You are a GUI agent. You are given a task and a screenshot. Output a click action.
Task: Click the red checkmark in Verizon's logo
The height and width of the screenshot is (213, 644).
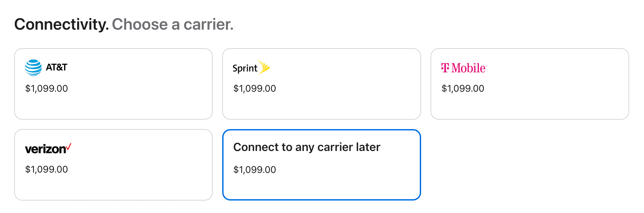tap(68, 146)
